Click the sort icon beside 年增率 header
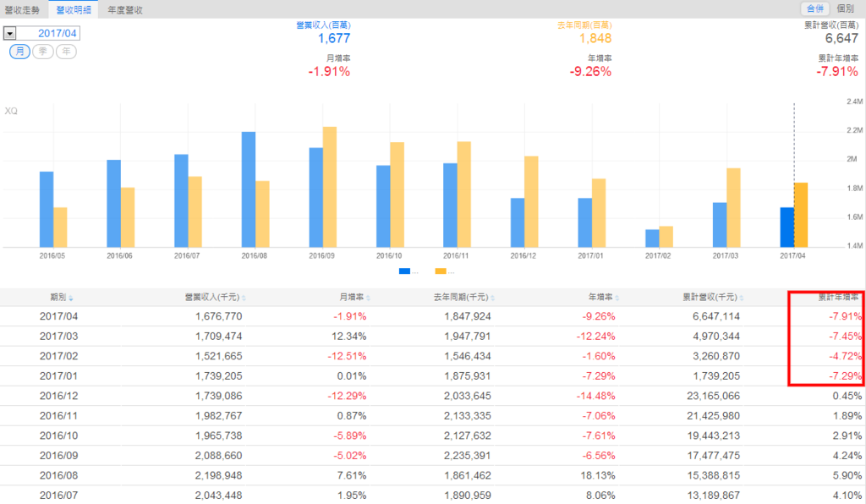Image resolution: width=866 pixels, height=504 pixels. pyautogui.click(x=617, y=299)
